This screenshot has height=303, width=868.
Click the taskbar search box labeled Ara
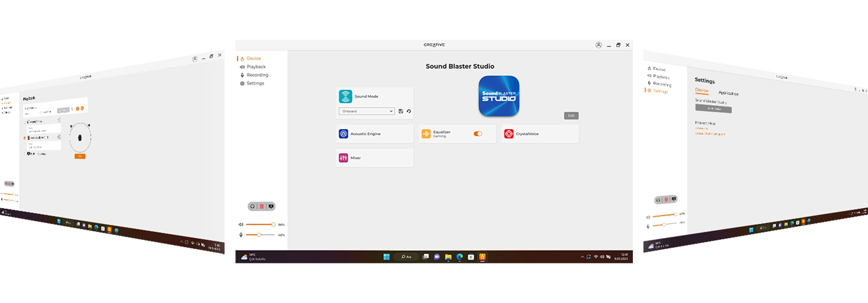click(x=406, y=257)
